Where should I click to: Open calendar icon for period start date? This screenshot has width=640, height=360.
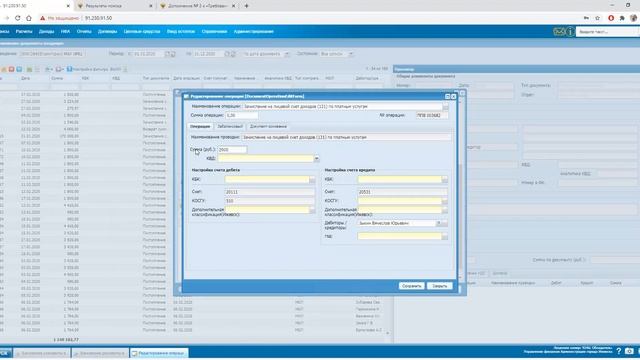pos(167,54)
